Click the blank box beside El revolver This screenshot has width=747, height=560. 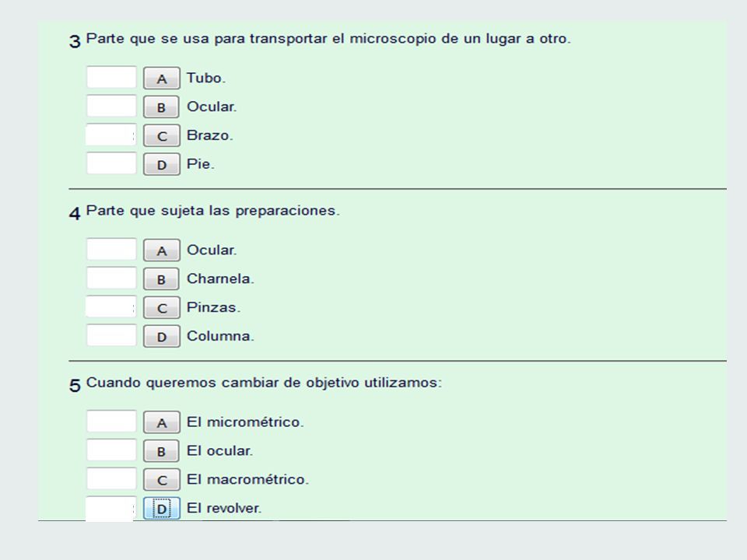click(x=110, y=509)
